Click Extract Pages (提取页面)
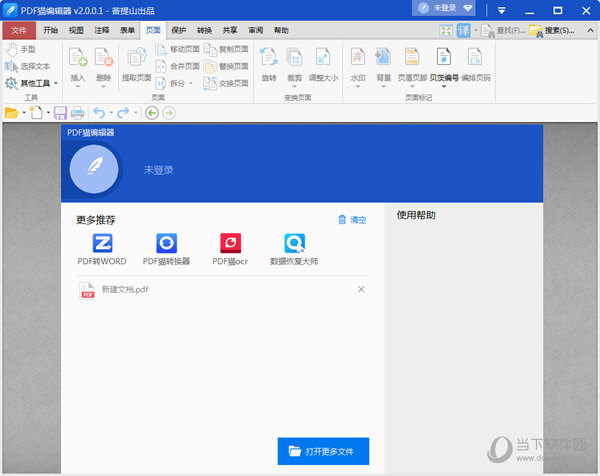Screen dimensions: 600x476 (x=137, y=64)
